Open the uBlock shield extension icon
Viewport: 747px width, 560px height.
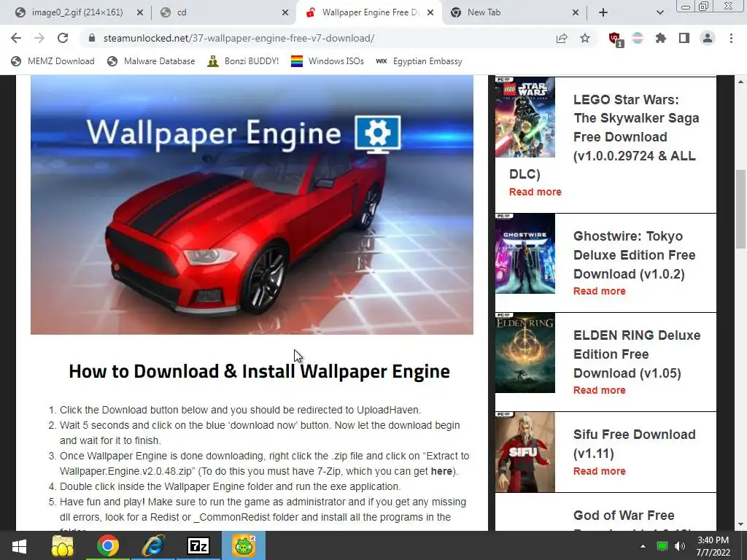pyautogui.click(x=616, y=39)
